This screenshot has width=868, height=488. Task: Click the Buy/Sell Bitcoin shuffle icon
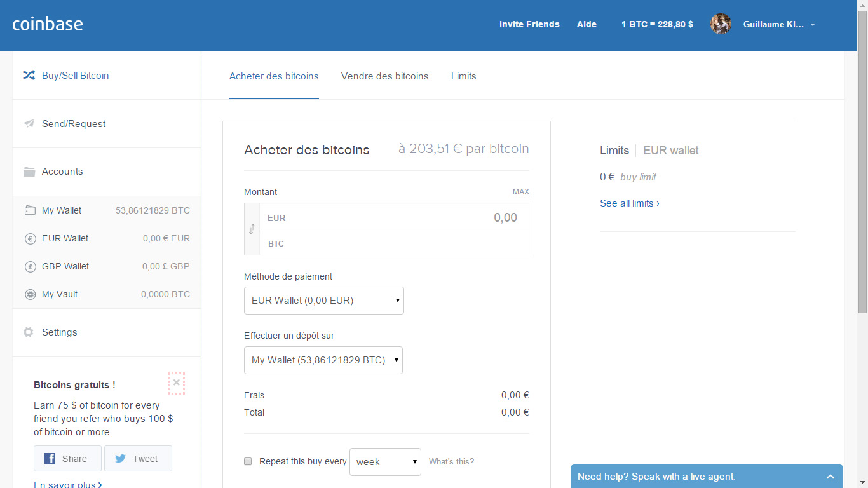point(29,75)
